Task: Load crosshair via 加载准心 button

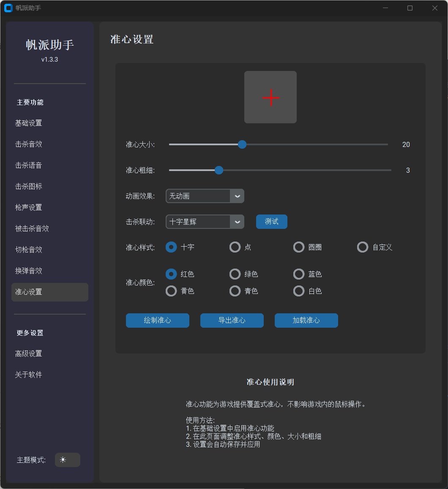Action: tap(306, 321)
